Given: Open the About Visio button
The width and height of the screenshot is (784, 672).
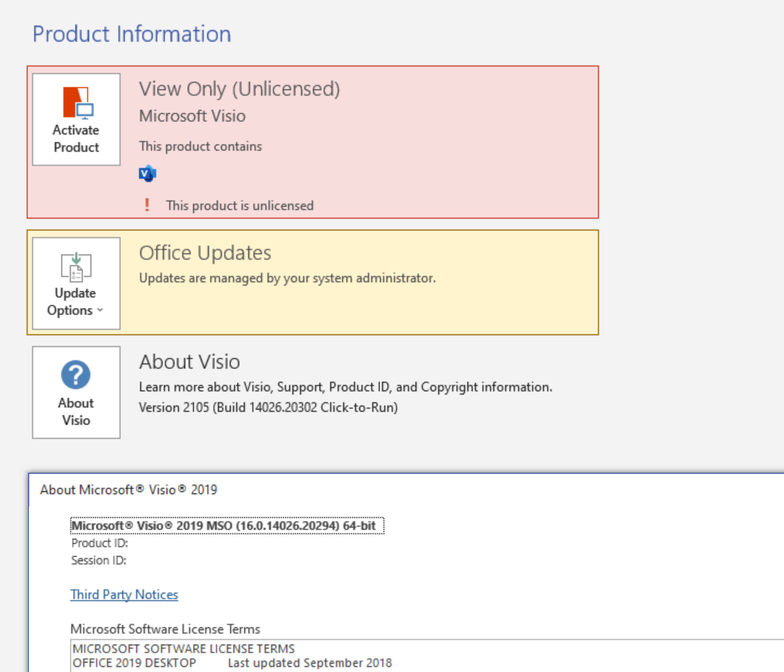Looking at the screenshot, I should point(76,392).
